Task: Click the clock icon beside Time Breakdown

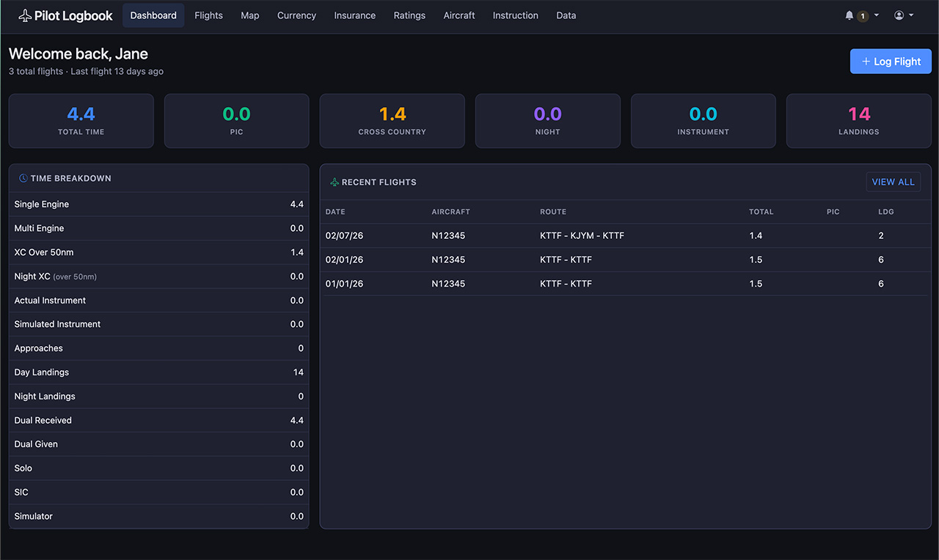Action: click(23, 178)
